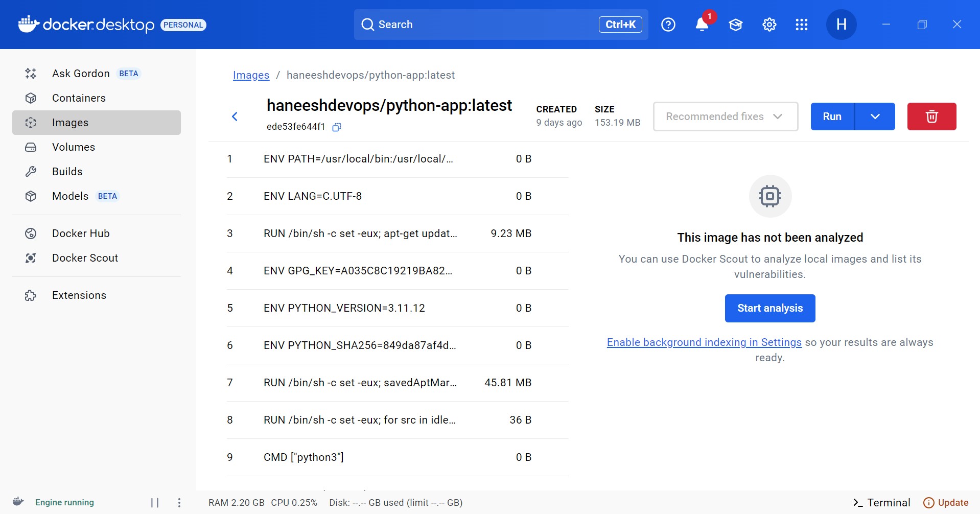Open Volumes in sidebar
The height and width of the screenshot is (514, 980).
click(97, 147)
